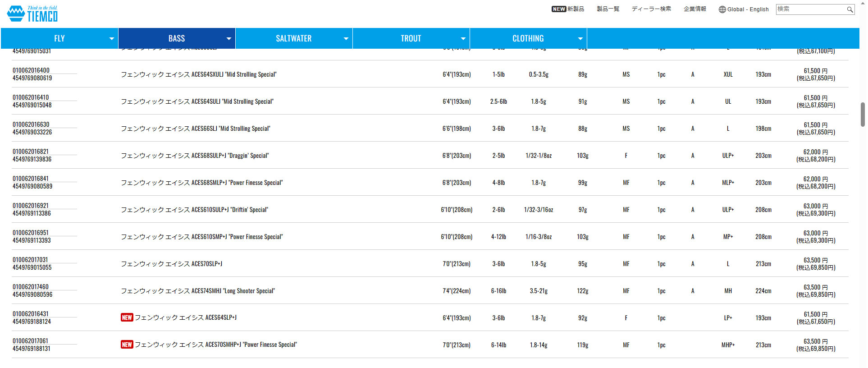
Task: Expand the CLOTHING menu arrow
Action: pos(580,39)
